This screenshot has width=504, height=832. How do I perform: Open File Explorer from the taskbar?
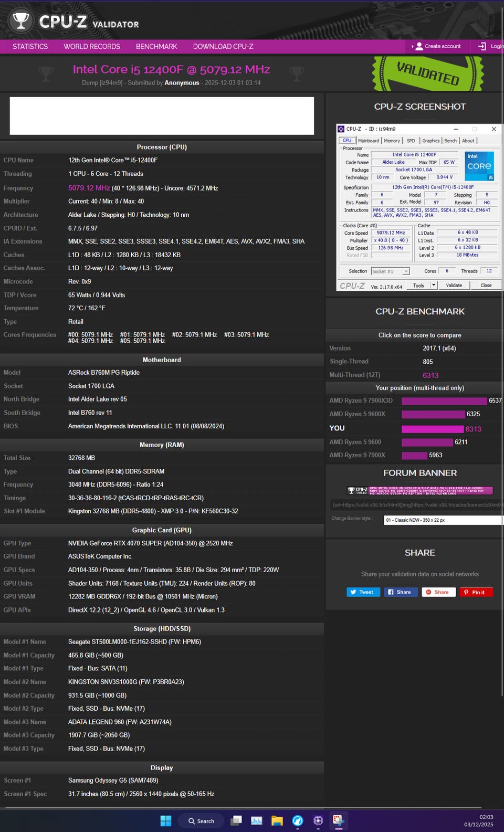click(x=277, y=820)
